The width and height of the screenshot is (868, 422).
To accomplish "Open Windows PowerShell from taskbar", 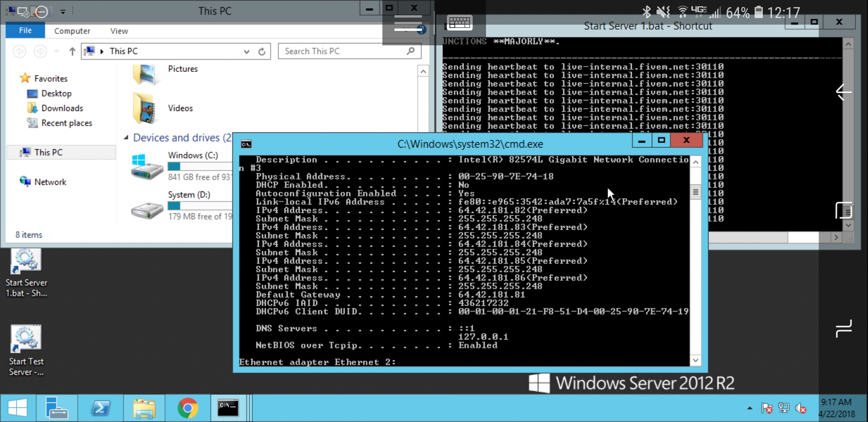I will coord(100,408).
